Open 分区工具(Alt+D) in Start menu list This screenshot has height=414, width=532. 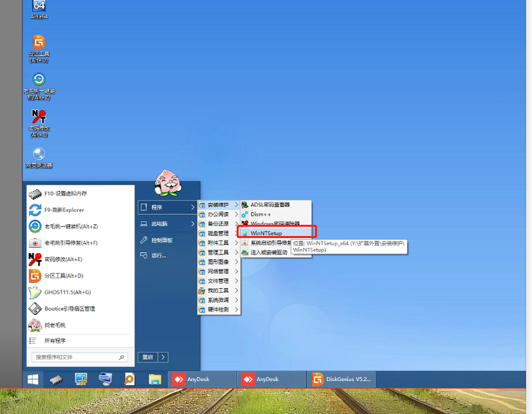coord(80,276)
